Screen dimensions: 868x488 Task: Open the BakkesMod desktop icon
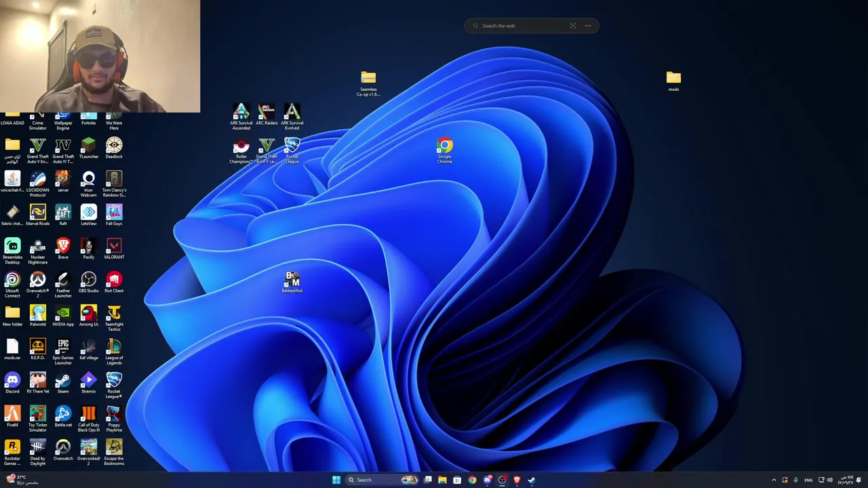[x=292, y=283]
